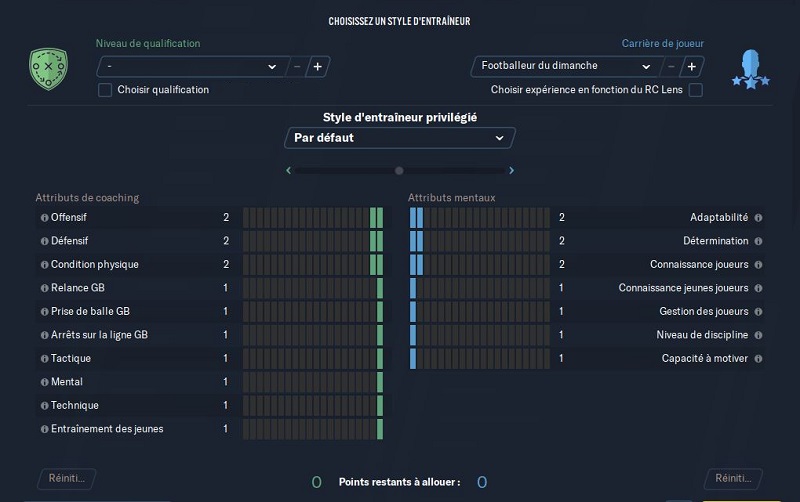Screen dimensions: 800x502
Task: Decrease qualification level with minus button
Action: click(x=297, y=67)
